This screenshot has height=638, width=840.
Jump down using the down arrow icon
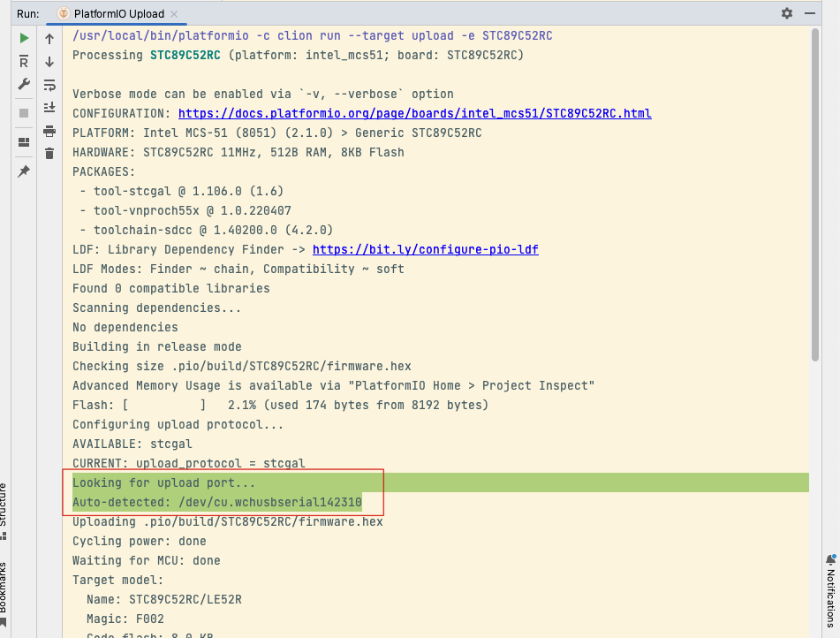point(49,62)
